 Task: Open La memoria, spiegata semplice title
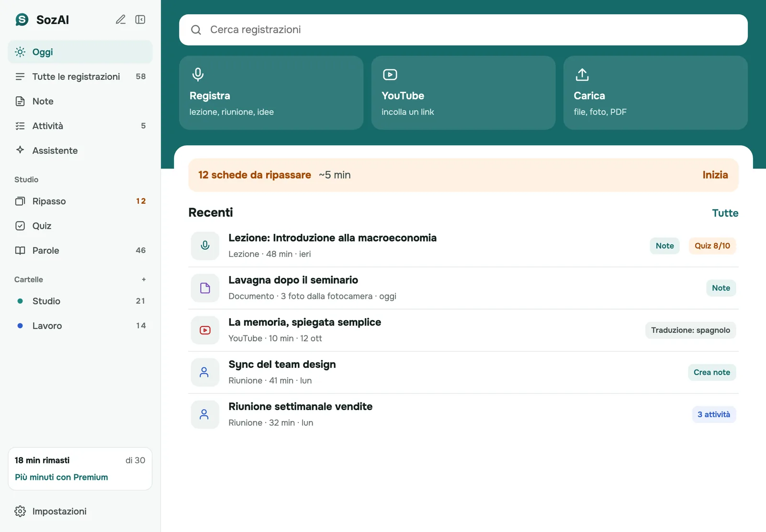(304, 322)
